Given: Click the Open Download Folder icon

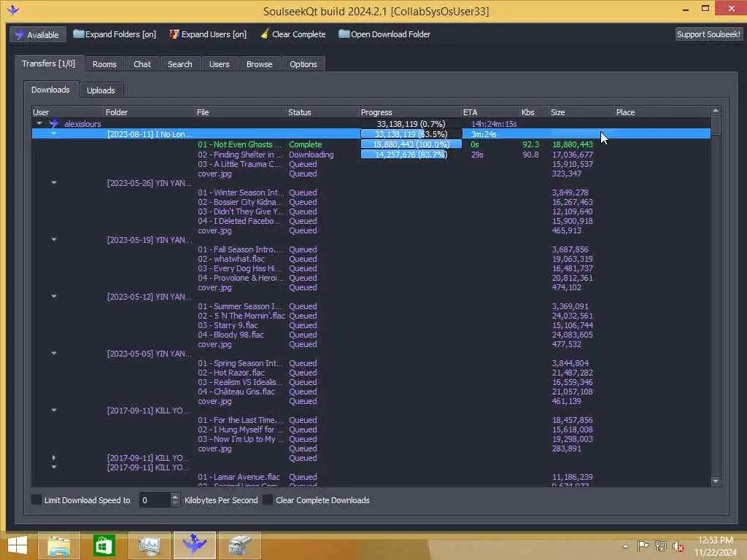Looking at the screenshot, I should pyautogui.click(x=344, y=34).
